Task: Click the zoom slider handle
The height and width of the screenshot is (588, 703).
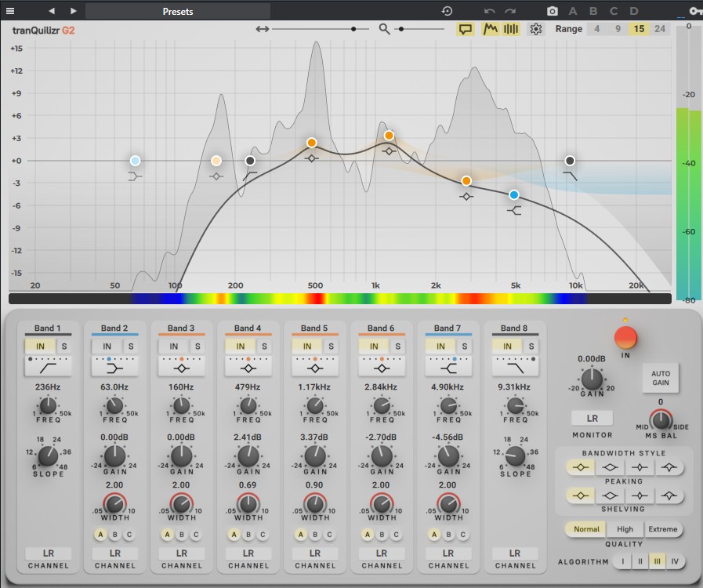Action: point(401,29)
